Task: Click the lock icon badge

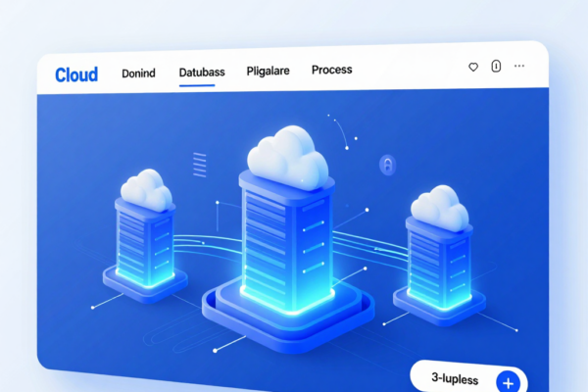Action: pyautogui.click(x=388, y=165)
